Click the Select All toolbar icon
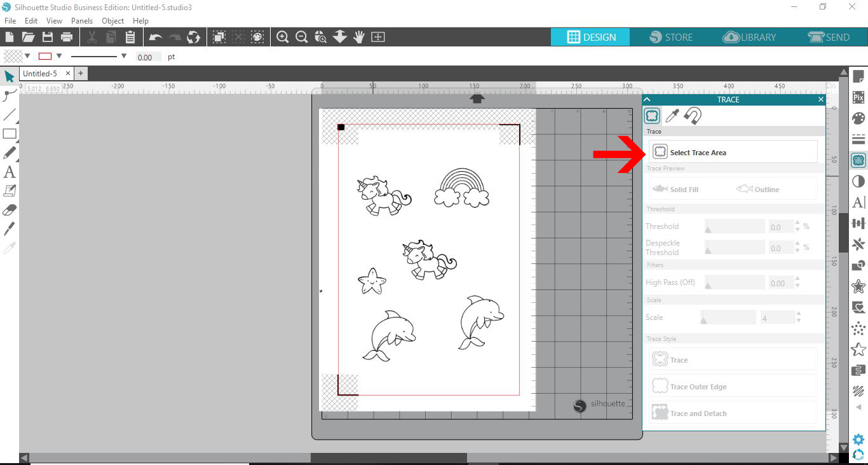Screen dimensions: 868x465 click(x=219, y=37)
